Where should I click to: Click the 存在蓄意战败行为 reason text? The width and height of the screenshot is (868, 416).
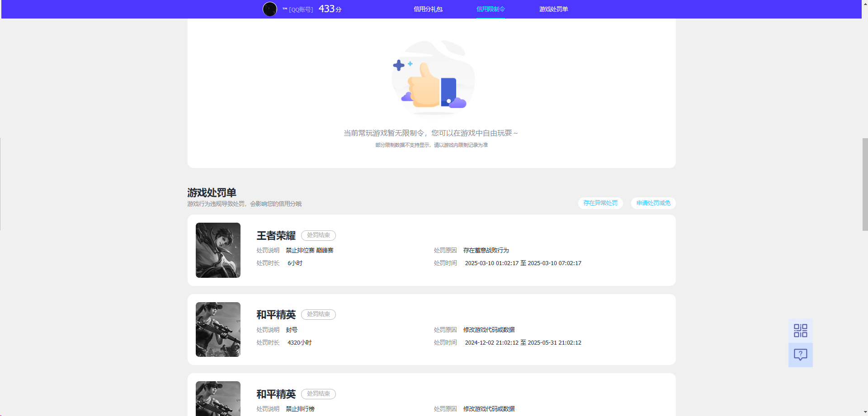pos(486,250)
